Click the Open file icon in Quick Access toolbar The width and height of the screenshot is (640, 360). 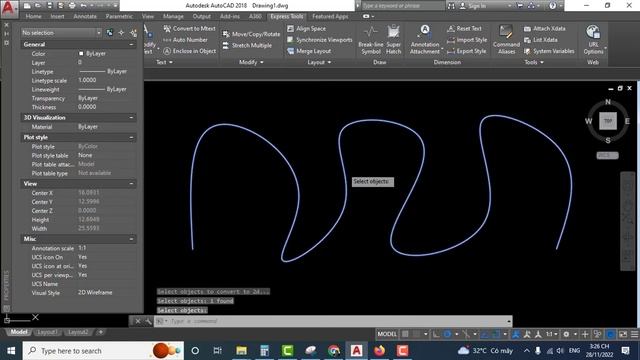(x=38, y=6)
